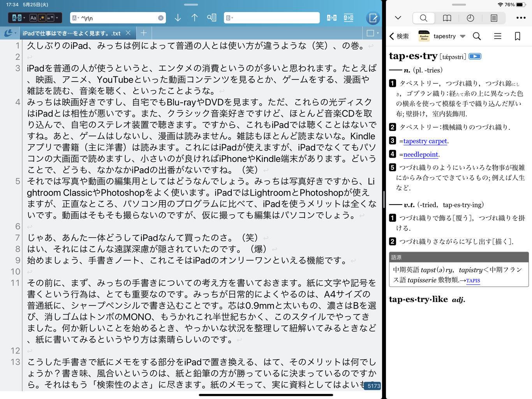The height and width of the screenshot is (399, 532).
Task: Open the split view layout dropdown
Action: 373,33
